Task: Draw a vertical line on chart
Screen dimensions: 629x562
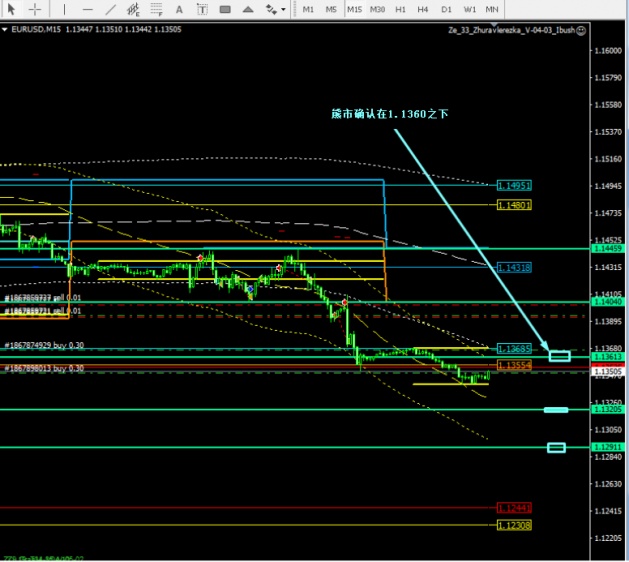Action: point(65,9)
